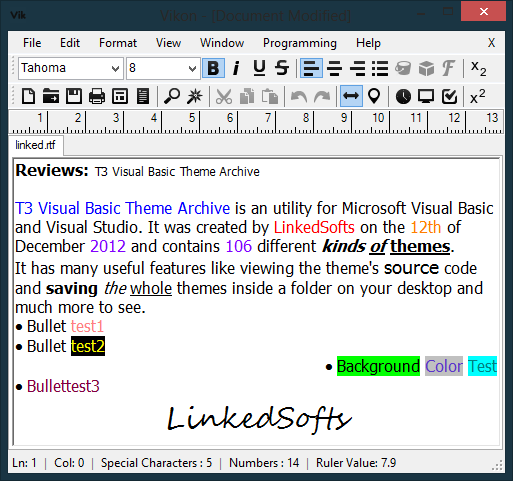Open the Programming menu

coord(300,43)
